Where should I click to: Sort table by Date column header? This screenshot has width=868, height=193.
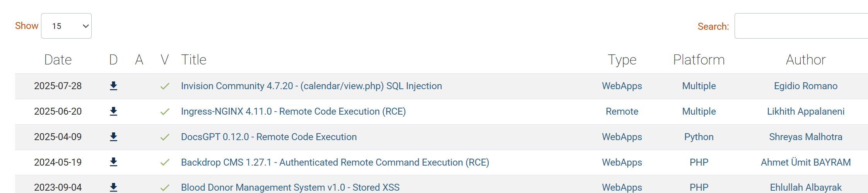pyautogui.click(x=58, y=60)
